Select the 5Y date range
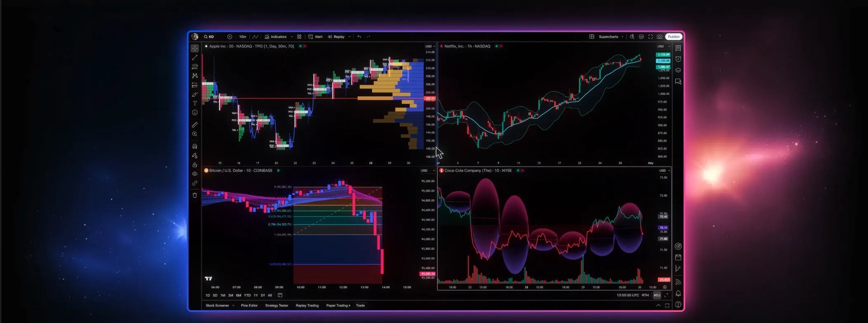 click(263, 295)
